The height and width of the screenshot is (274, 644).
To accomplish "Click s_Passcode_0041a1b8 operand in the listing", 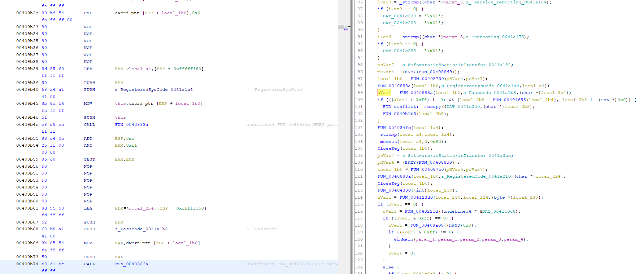I will 141,229.
